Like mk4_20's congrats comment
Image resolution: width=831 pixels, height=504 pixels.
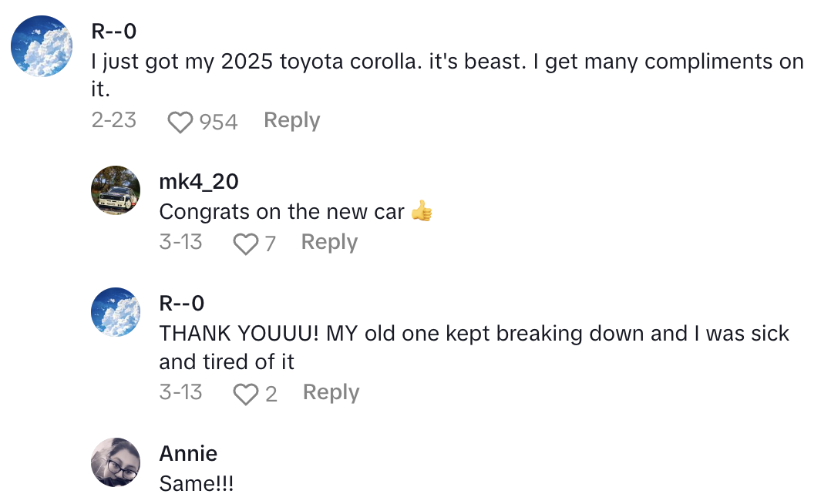point(245,244)
